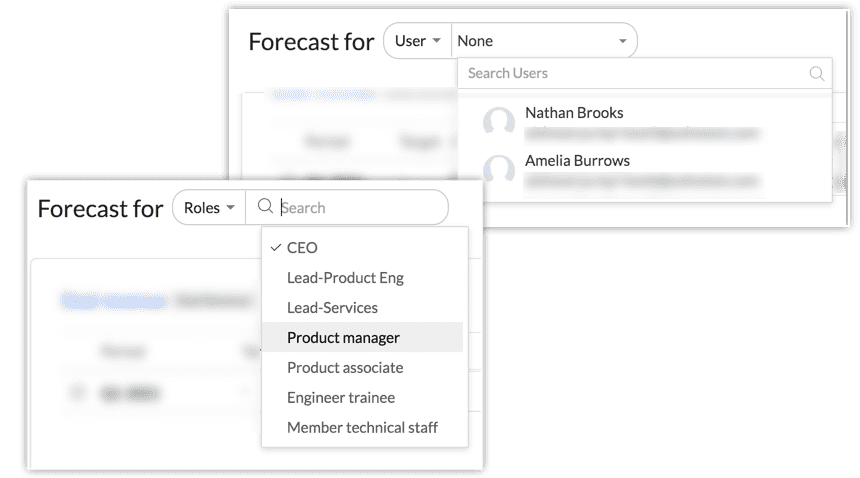The image size is (860, 478).
Task: Click Nathan Brooks' avatar icon
Action: tap(499, 123)
